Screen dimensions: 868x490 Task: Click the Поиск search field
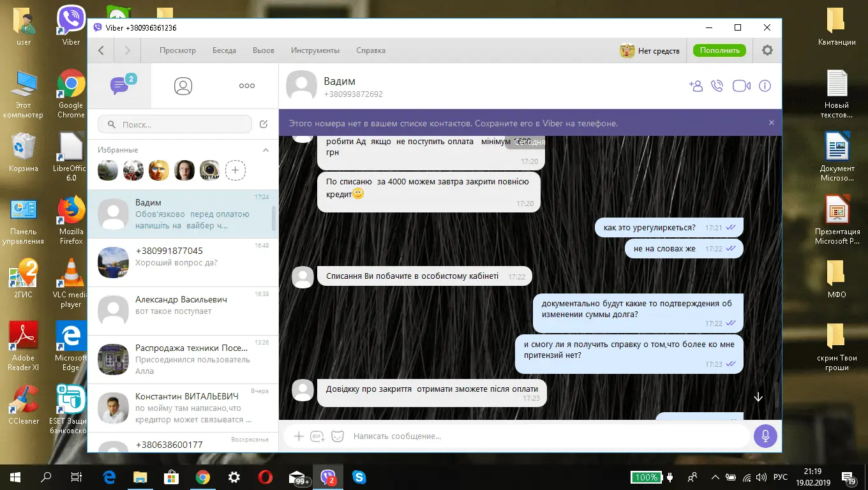pyautogui.click(x=176, y=124)
